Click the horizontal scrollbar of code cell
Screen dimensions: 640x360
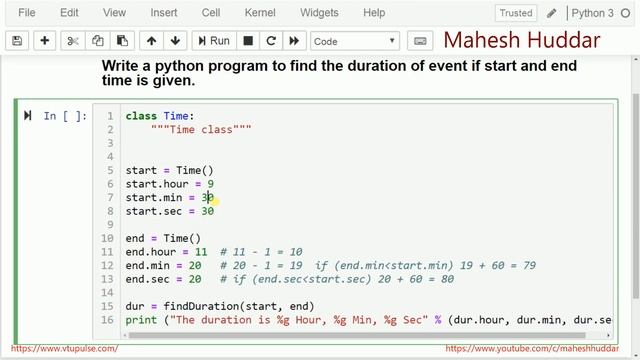[x=357, y=336]
